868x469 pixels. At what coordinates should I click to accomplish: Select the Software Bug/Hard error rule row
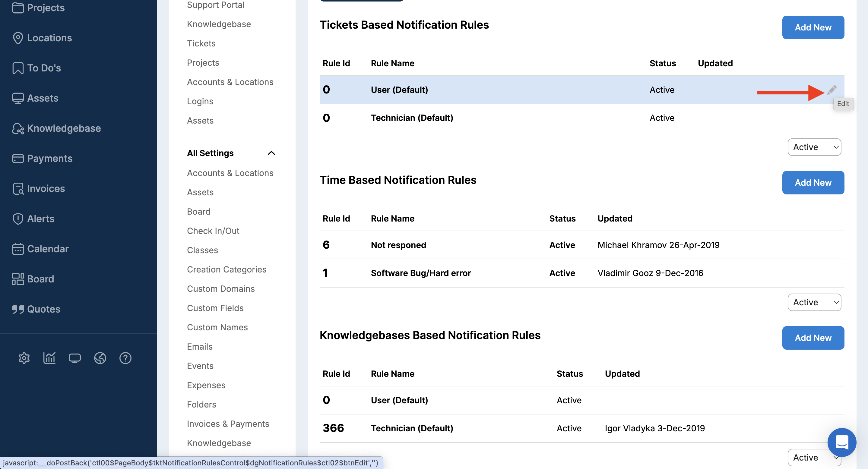[x=420, y=273]
